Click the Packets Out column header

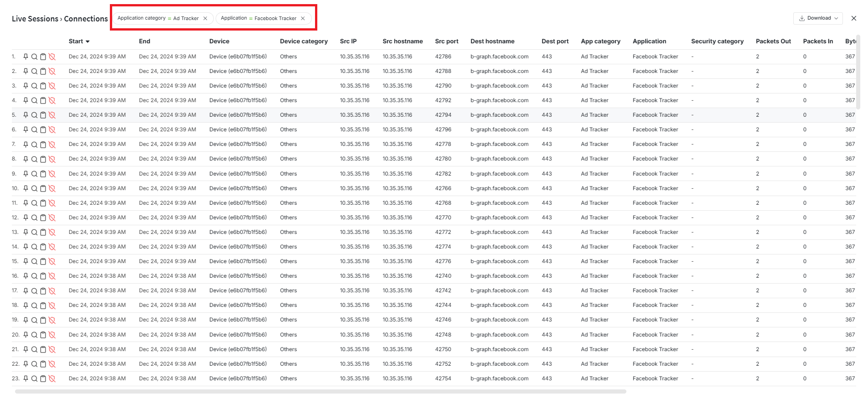[x=773, y=41]
